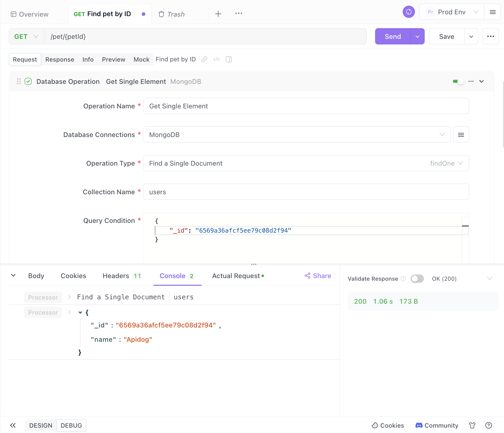Expand the Database Connections selector
The width and height of the screenshot is (504, 433).
click(441, 134)
